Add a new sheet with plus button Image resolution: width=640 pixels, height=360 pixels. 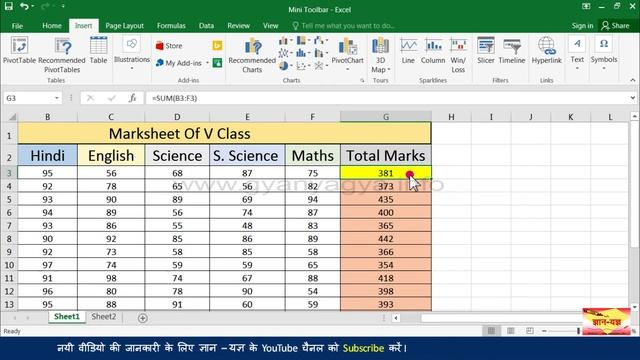tap(142, 318)
